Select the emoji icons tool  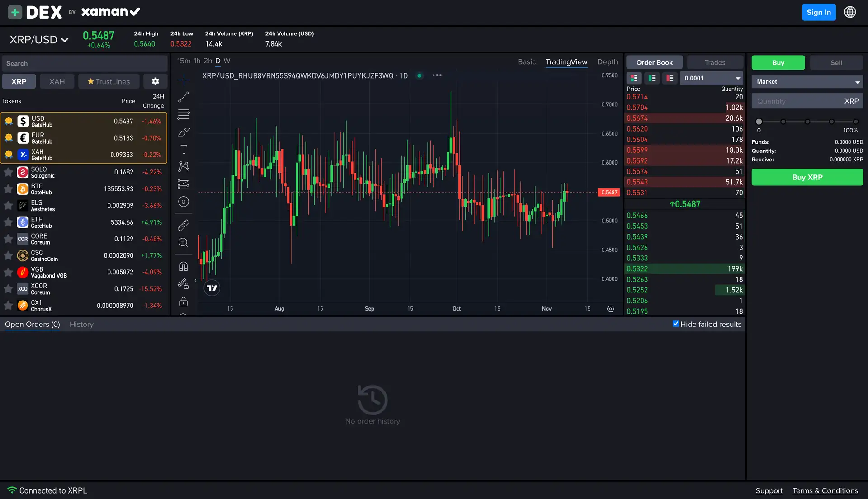pyautogui.click(x=184, y=202)
